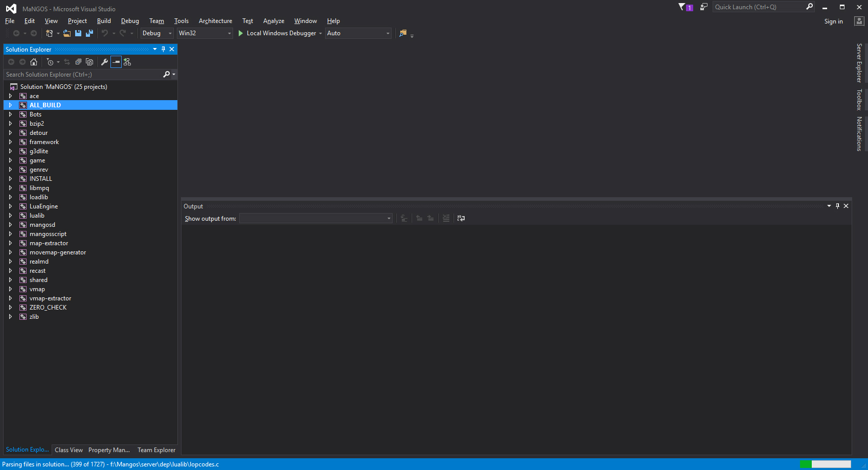Switch to the Property Manager tab

pos(109,450)
